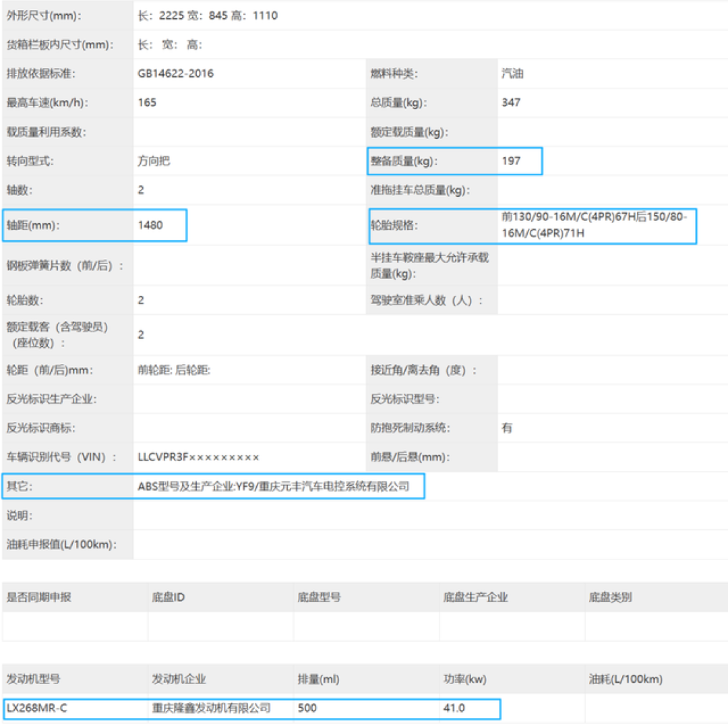Select the dimensions value 长:2225 宽:845 高:1110
Image resolution: width=728 pixels, height=726 pixels.
coord(208,16)
